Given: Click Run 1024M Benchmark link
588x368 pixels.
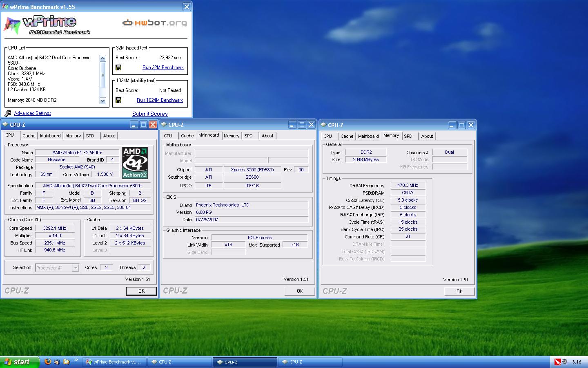Looking at the screenshot, I should pos(160,100).
